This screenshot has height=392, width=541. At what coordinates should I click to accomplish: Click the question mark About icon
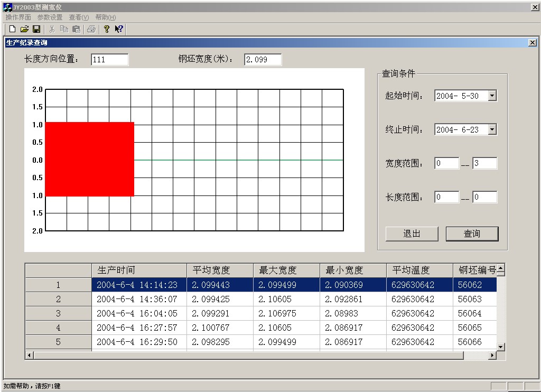click(x=107, y=29)
